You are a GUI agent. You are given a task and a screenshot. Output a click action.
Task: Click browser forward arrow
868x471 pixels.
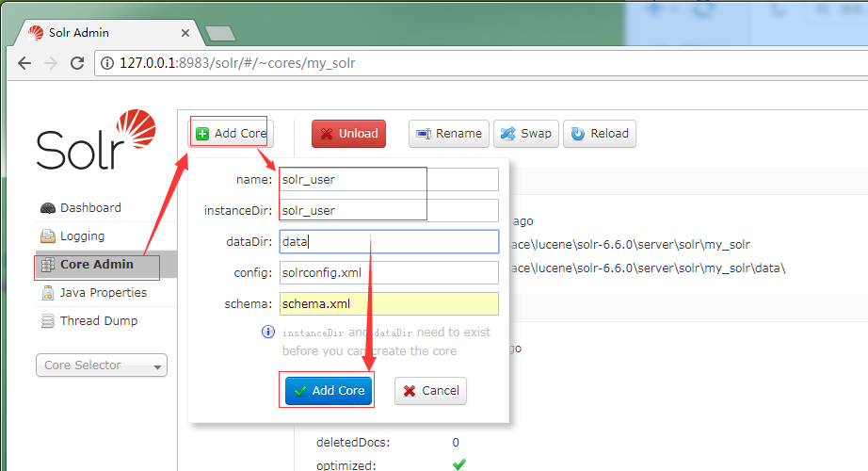[x=51, y=63]
